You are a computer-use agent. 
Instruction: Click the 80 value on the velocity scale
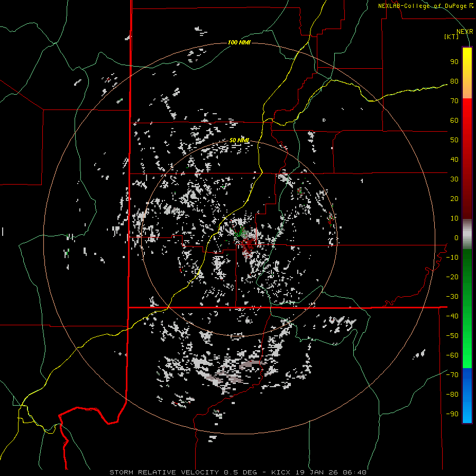[454, 81]
